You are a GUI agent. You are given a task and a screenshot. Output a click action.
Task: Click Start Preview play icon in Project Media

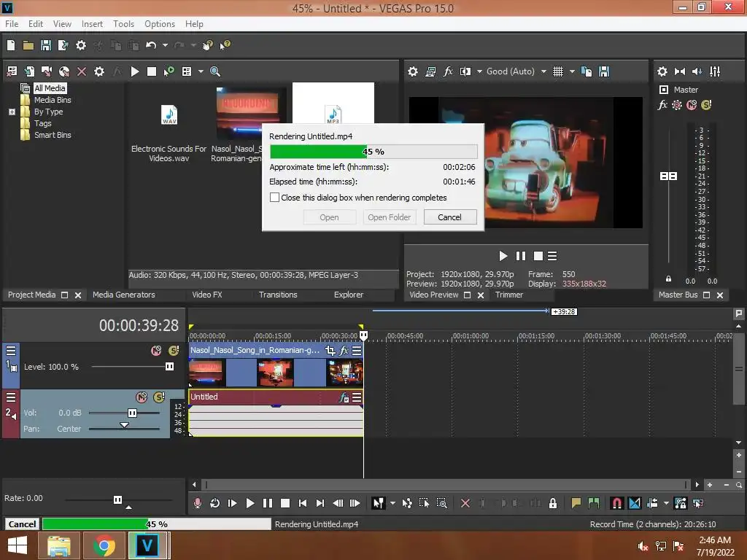pyautogui.click(x=135, y=71)
